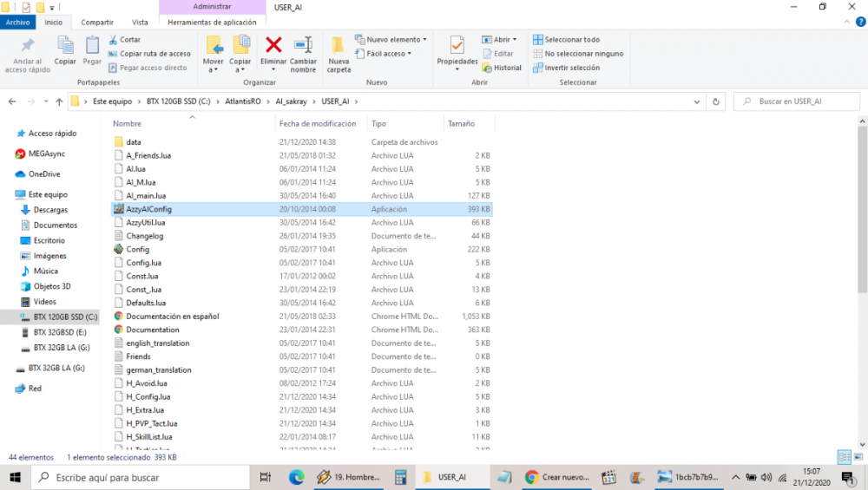The height and width of the screenshot is (490, 868).
Task: Open Propiedades from the ribbon
Action: [457, 45]
